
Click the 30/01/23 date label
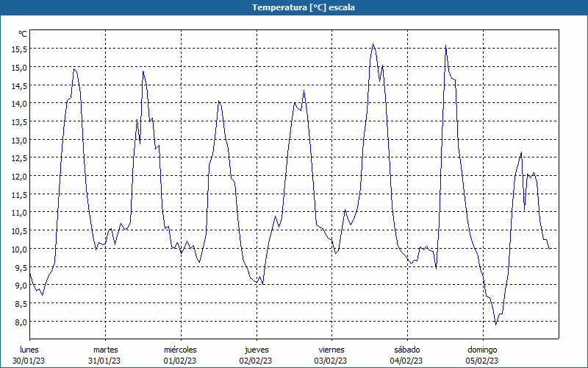[29, 361]
